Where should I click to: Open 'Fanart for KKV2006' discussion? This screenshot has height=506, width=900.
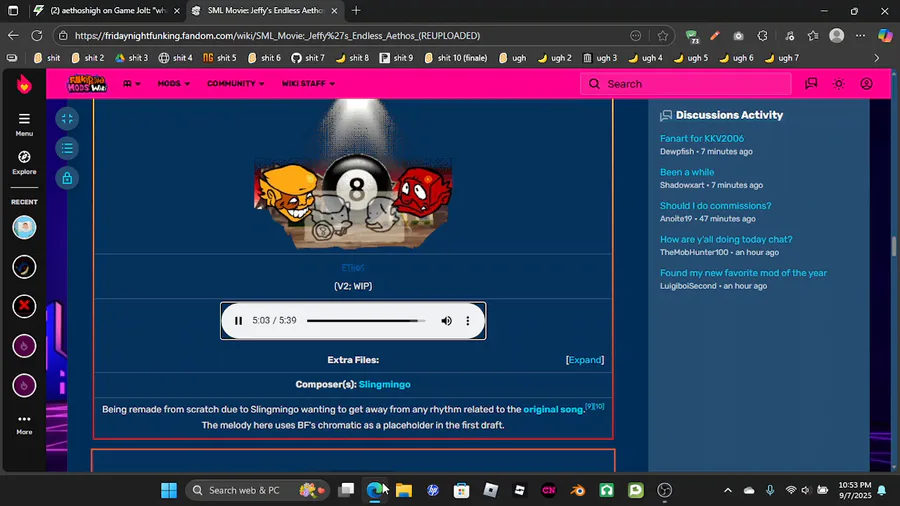click(701, 138)
